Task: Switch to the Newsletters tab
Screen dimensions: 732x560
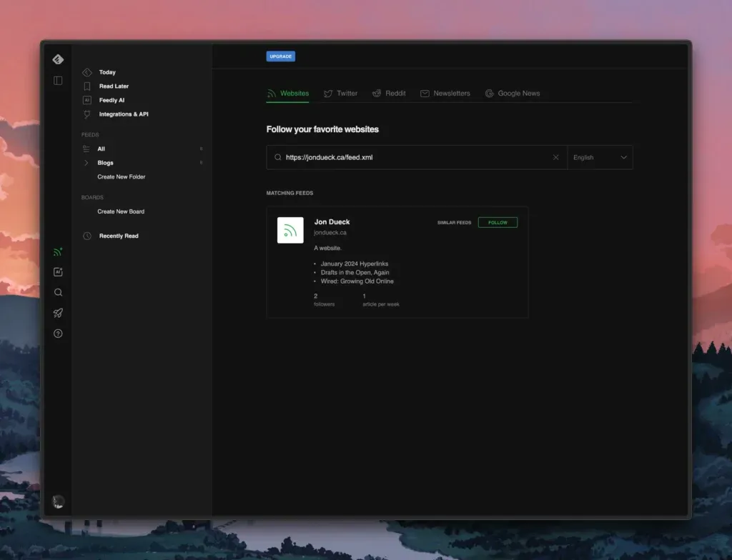Action: 445,94
